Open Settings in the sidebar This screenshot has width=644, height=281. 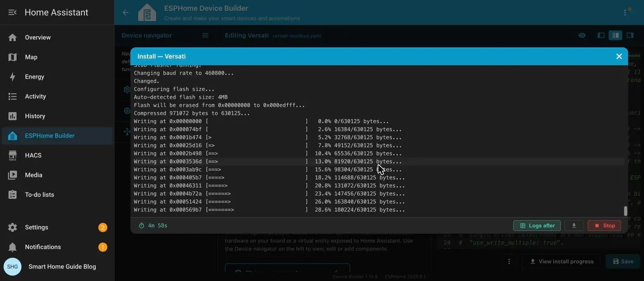(57, 227)
